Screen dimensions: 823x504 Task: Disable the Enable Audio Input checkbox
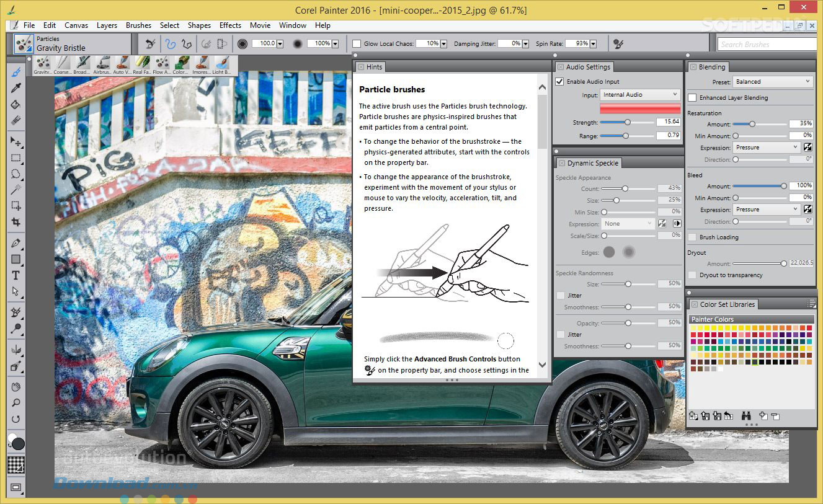click(559, 81)
